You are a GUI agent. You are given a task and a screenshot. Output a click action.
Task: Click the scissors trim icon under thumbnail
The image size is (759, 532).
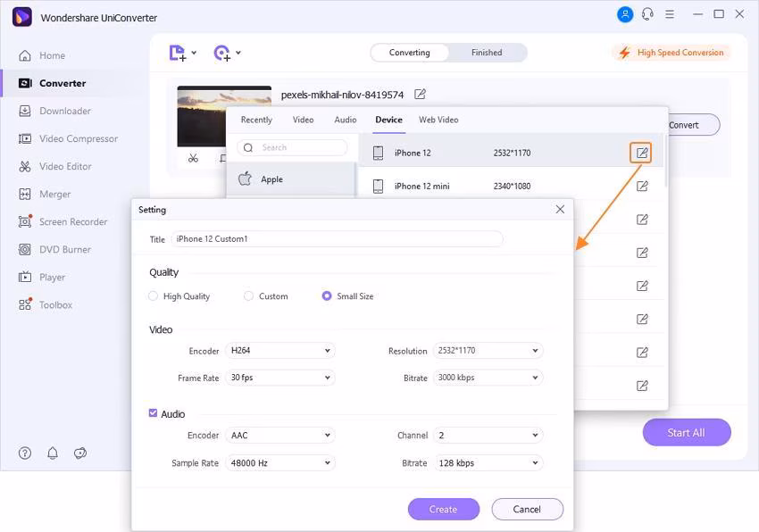click(193, 158)
